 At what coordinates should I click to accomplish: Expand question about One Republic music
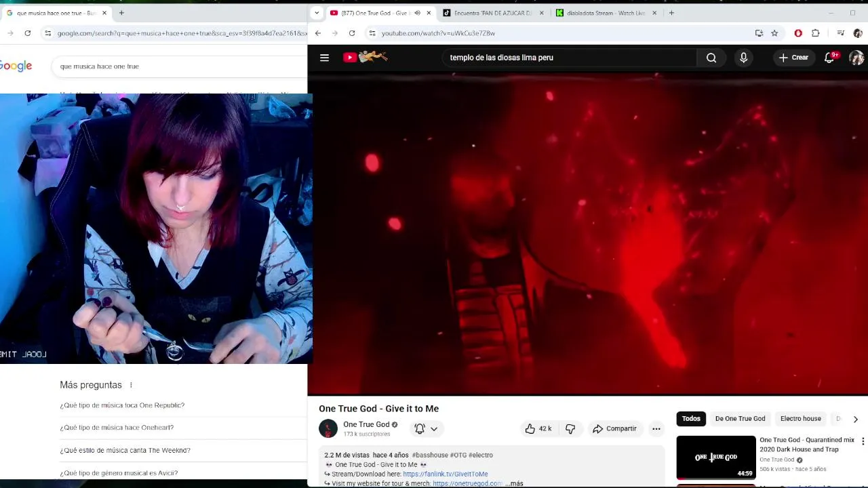click(122, 405)
